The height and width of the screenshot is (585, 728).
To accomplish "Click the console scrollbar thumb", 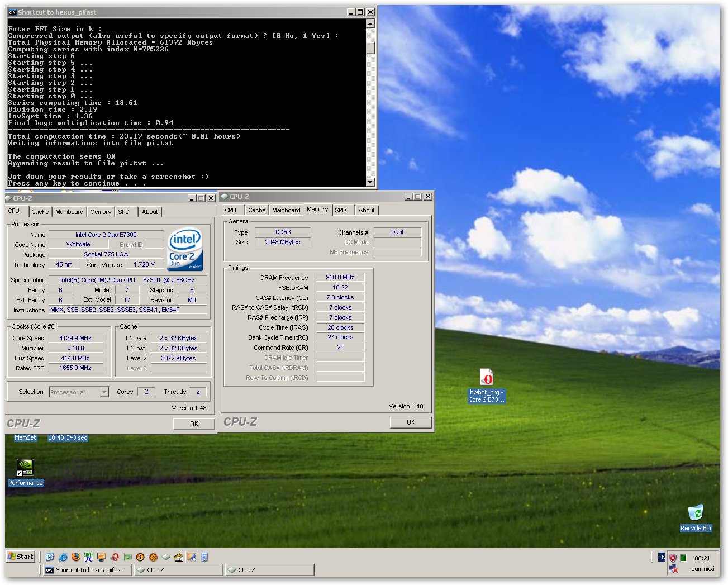I will tap(370, 48).
